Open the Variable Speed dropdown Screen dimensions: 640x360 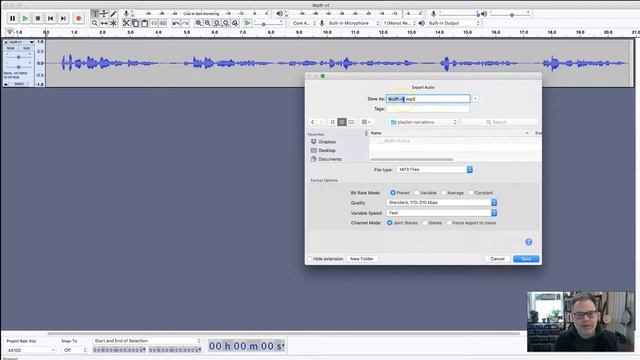(x=442, y=213)
